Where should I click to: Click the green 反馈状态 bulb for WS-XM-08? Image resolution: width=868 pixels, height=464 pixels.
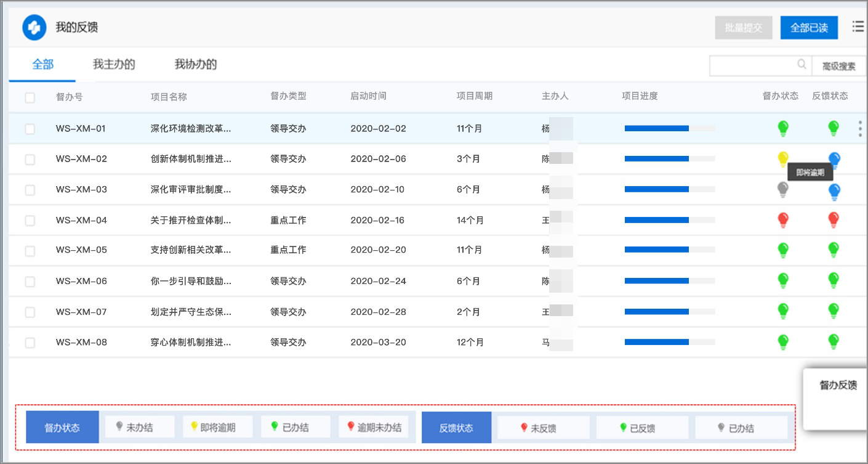tap(834, 342)
